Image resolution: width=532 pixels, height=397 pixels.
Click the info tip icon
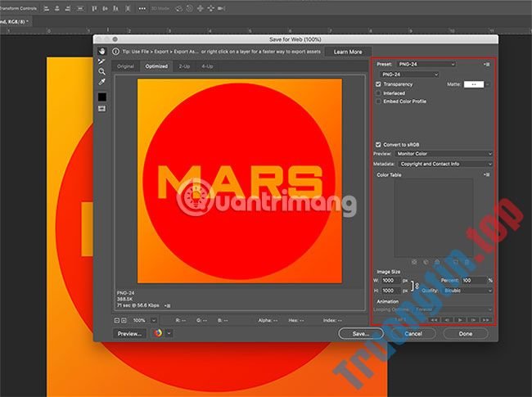click(x=115, y=52)
